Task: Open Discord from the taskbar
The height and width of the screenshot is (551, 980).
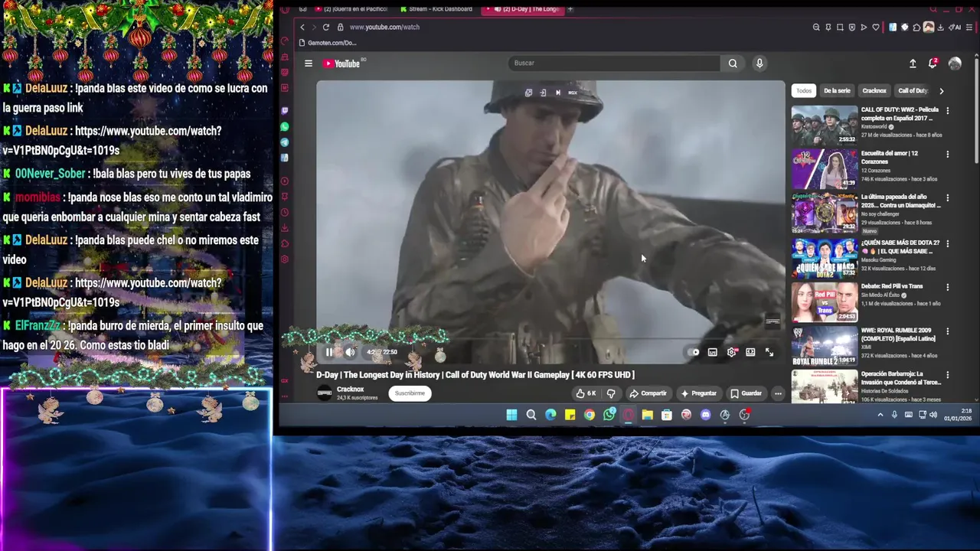Action: 705,415
